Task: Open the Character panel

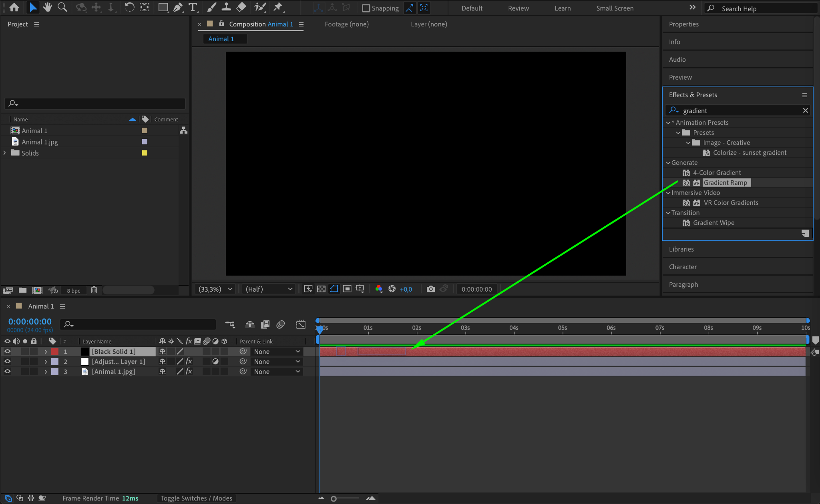Action: [x=683, y=267]
